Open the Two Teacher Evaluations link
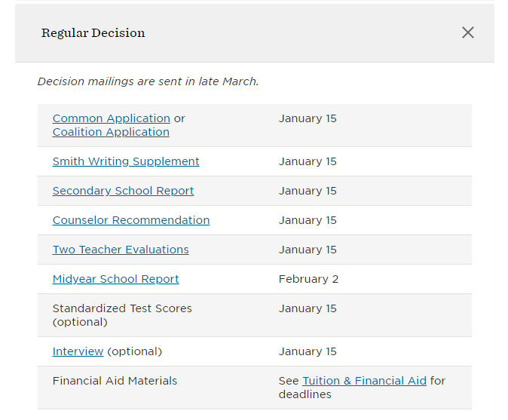This screenshot has width=508, height=420. (x=121, y=250)
